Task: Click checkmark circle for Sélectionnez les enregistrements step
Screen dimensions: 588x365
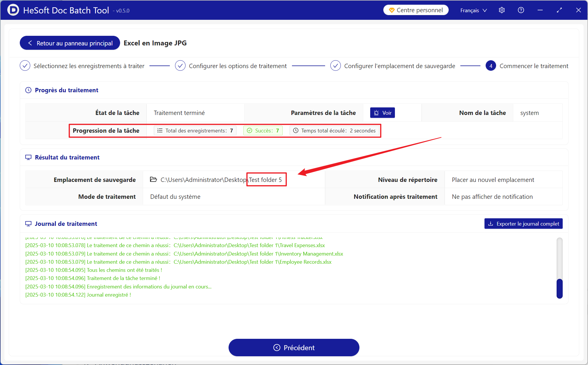Action: click(25, 66)
